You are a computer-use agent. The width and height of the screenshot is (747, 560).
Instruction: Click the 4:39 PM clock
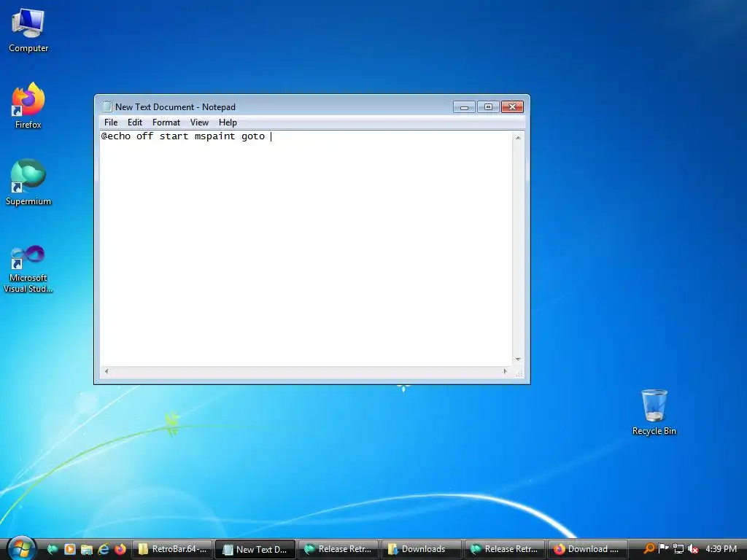pyautogui.click(x=721, y=548)
